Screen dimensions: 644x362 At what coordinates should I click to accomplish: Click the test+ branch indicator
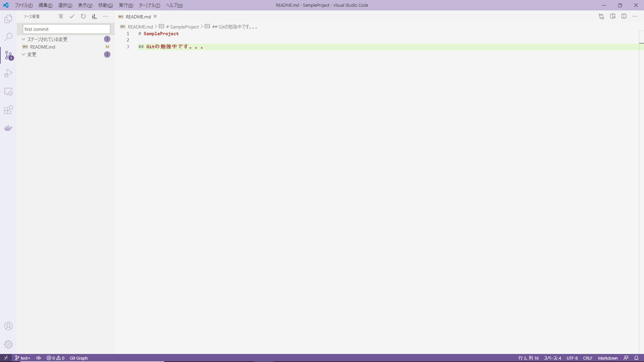[x=22, y=358]
